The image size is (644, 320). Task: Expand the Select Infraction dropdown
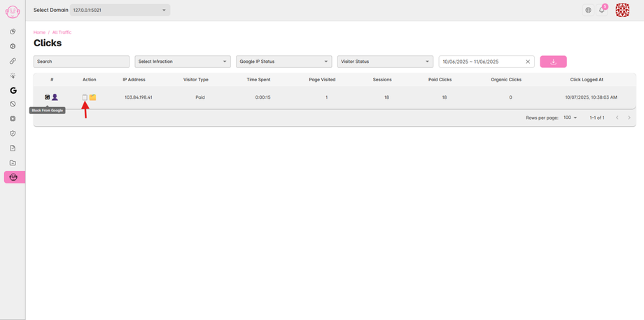coord(183,62)
